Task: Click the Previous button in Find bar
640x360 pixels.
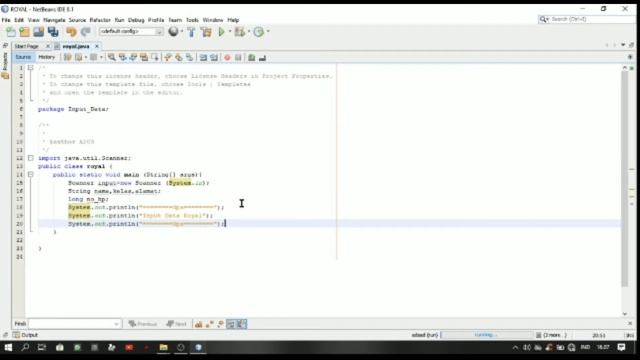Action: [142, 324]
